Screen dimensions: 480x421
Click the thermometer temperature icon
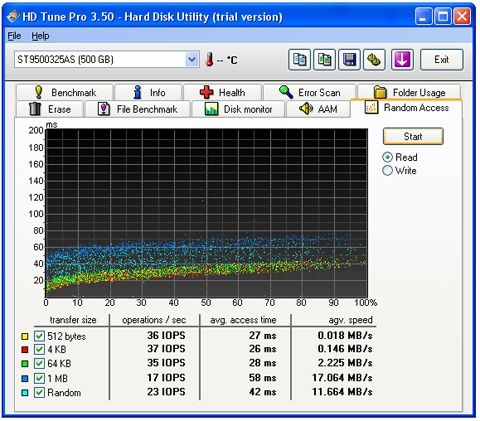coord(209,60)
